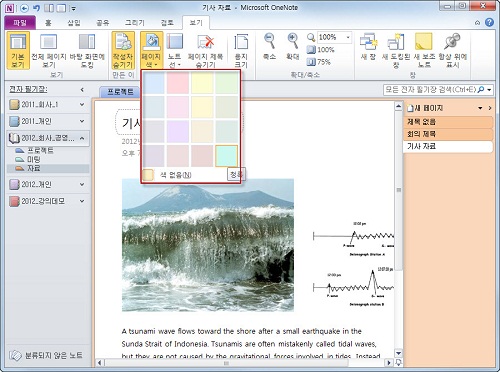Expand the 2012_개인 notebook
This screenshot has height=372, width=500.
82,184
